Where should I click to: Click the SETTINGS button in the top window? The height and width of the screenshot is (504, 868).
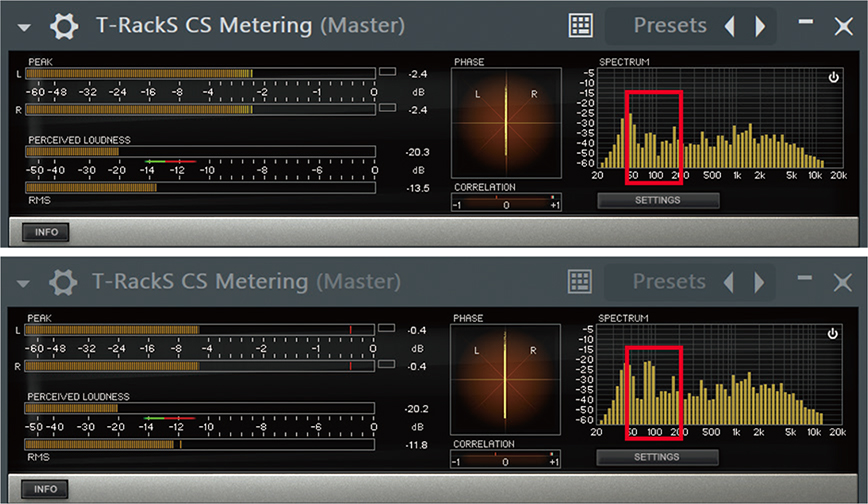(658, 200)
